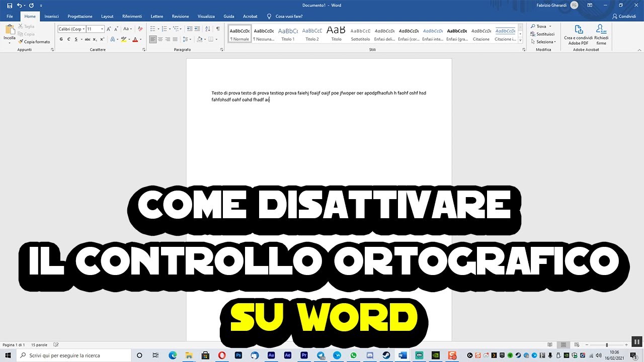The height and width of the screenshot is (362, 644).
Task: Apply the Sottotitolo style
Action: 360,34
